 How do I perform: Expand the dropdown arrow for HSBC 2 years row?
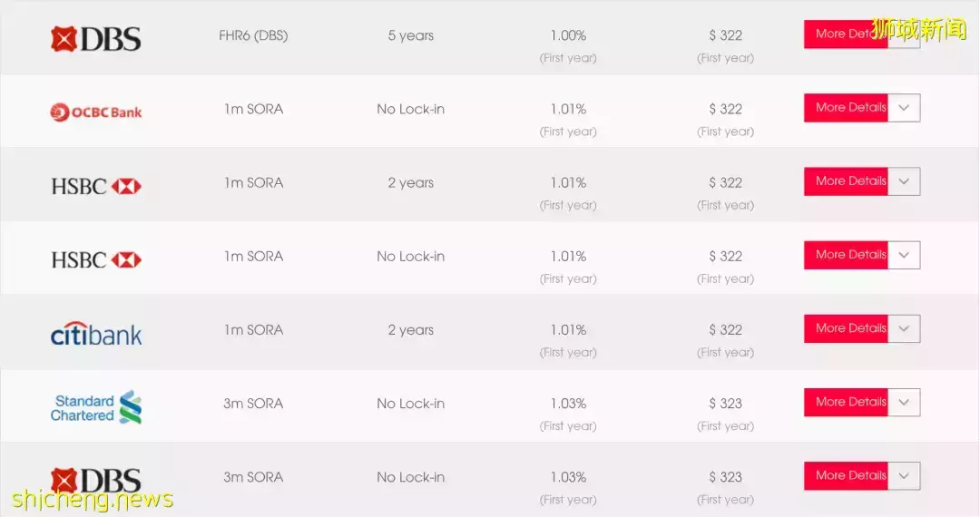click(x=904, y=181)
